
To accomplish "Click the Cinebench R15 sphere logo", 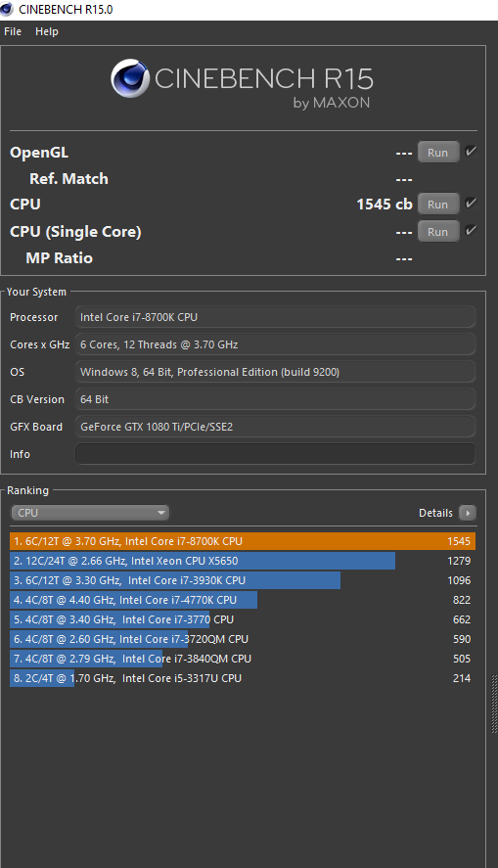I will point(130,78).
